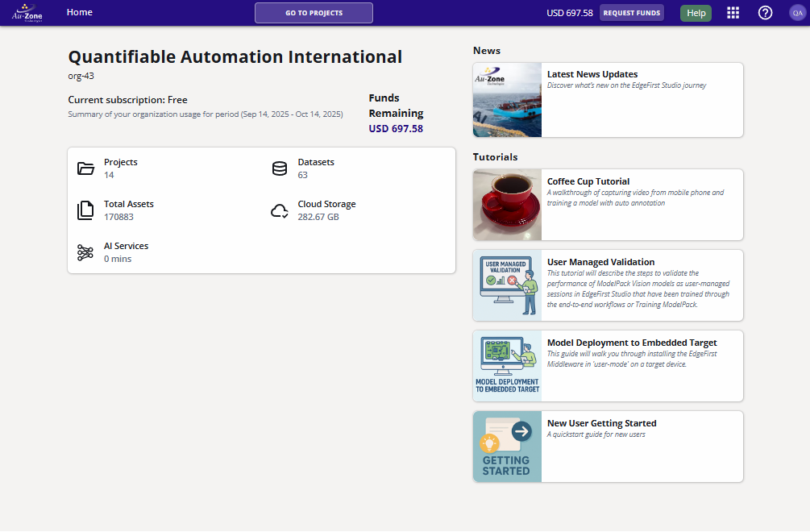Click the Au-Zone Technologies logo
Image resolution: width=810 pixels, height=532 pixels.
pyautogui.click(x=28, y=12)
